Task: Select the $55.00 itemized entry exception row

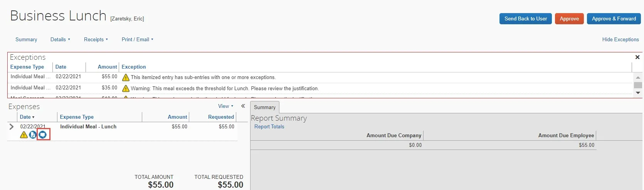Action: (320, 77)
